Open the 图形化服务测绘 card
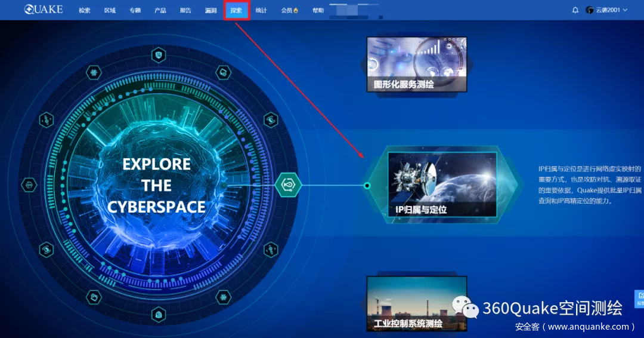The width and height of the screenshot is (644, 338). click(x=416, y=64)
